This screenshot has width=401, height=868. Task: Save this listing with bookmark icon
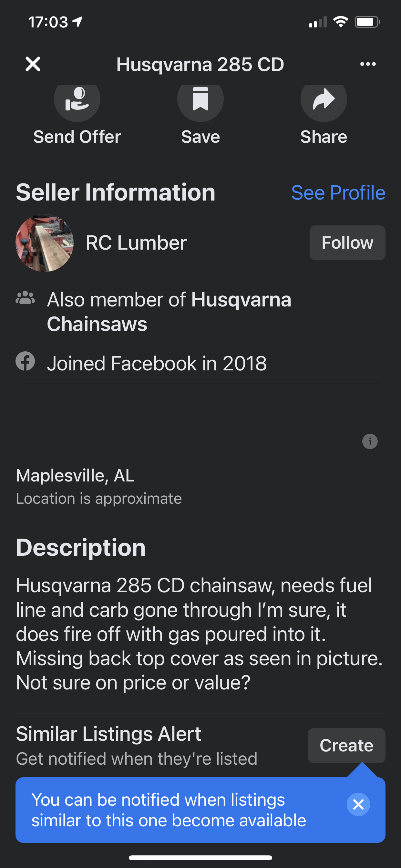coord(200,100)
